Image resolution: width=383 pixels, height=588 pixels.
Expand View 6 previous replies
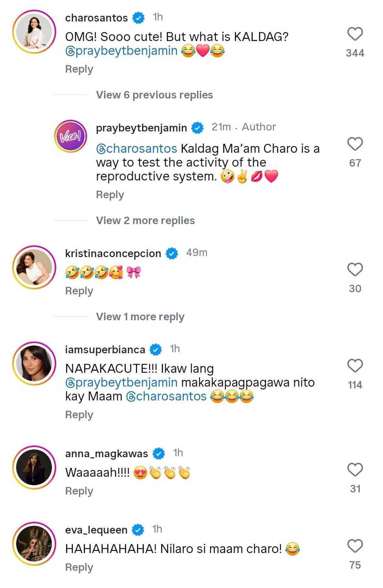click(154, 95)
